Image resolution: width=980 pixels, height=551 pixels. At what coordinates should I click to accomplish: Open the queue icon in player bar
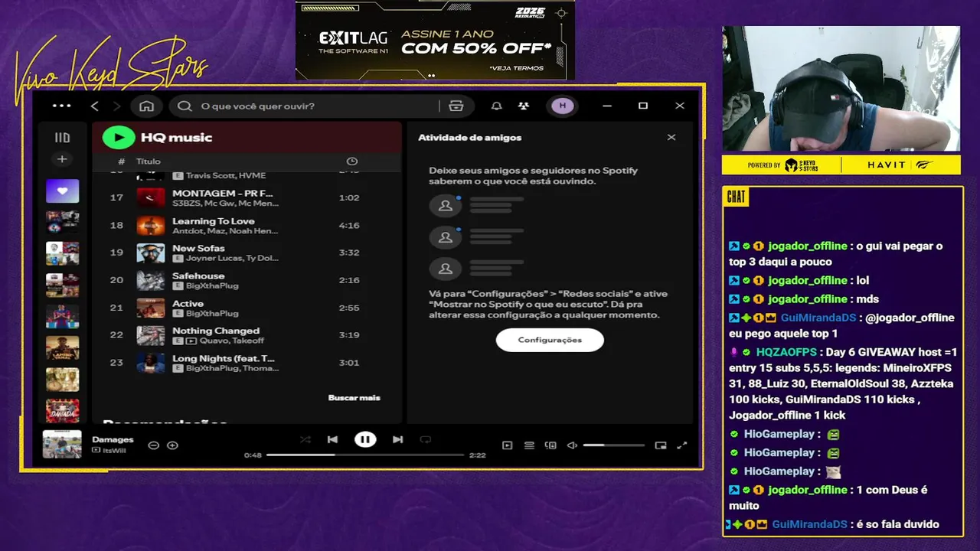(529, 445)
